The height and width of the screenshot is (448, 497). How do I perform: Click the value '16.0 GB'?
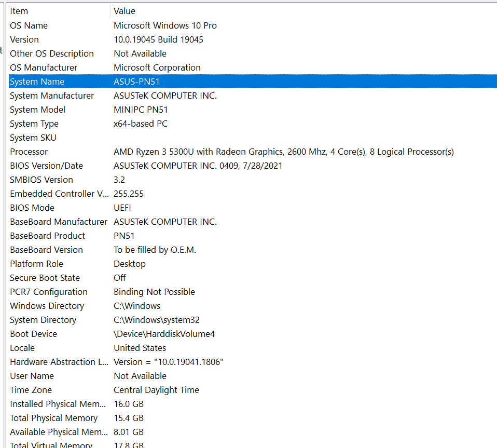pos(129,404)
